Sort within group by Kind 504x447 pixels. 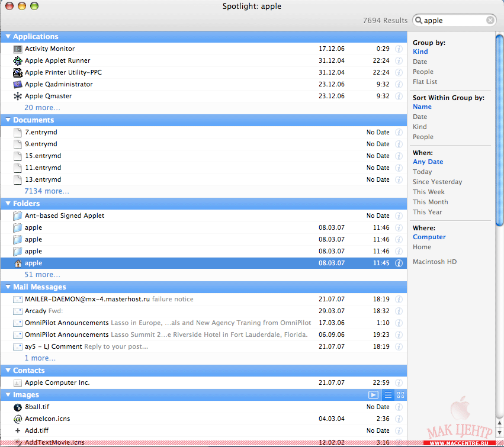pyautogui.click(x=420, y=127)
